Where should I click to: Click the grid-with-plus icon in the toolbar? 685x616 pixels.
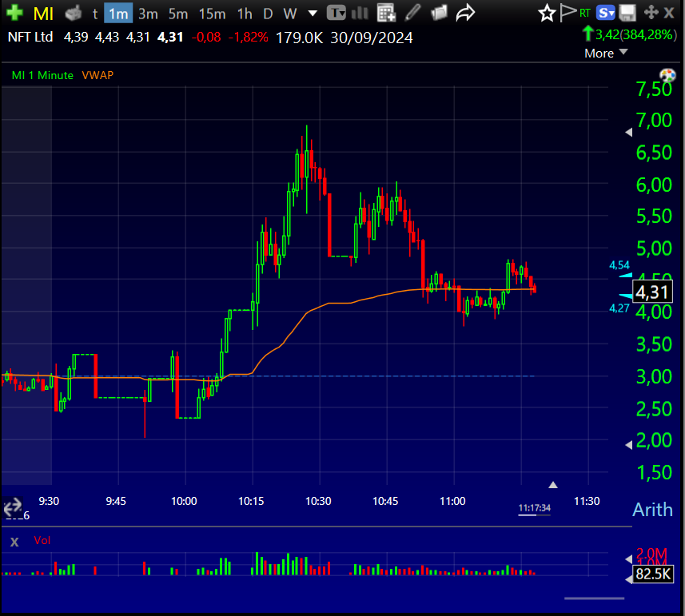(x=386, y=13)
